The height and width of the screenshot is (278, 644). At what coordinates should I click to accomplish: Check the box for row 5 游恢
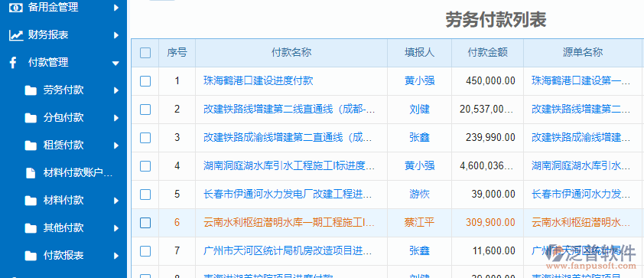pyautogui.click(x=145, y=194)
